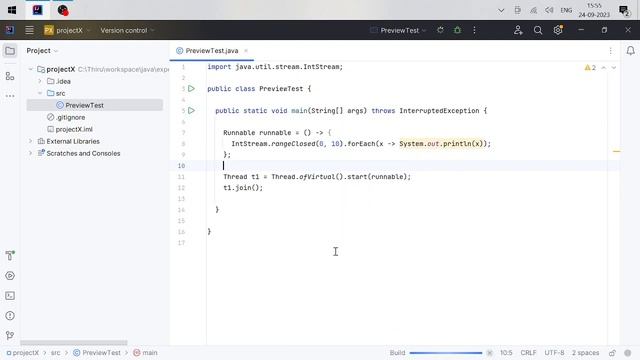Screen dimensions: 640x360
Task: Open Project view mode dropdown
Action: click(42, 51)
